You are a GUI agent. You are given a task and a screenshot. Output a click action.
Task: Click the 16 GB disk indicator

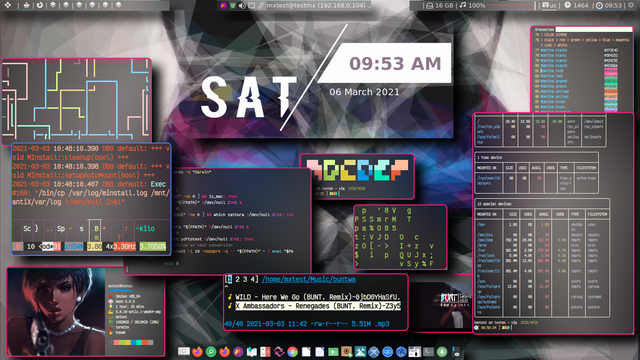[439, 6]
